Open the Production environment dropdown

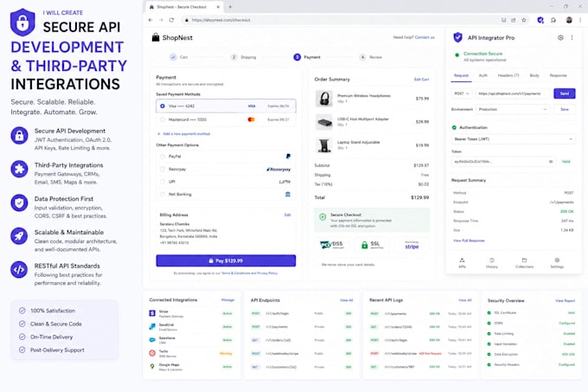(x=513, y=109)
